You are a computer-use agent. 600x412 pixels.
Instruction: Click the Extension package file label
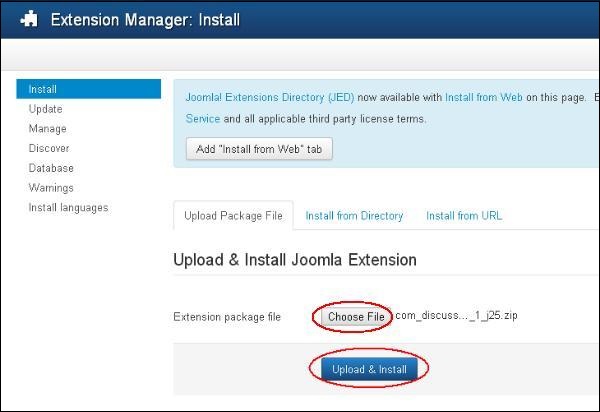227,317
